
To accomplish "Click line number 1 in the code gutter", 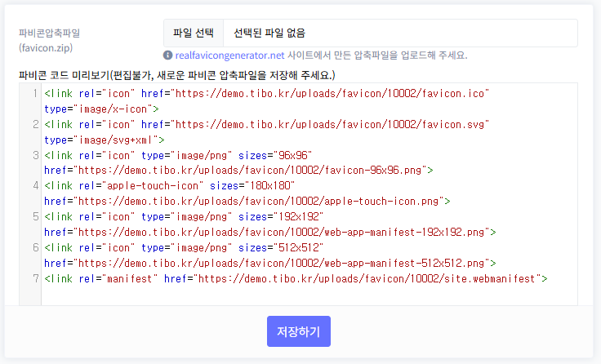I will 34,94.
